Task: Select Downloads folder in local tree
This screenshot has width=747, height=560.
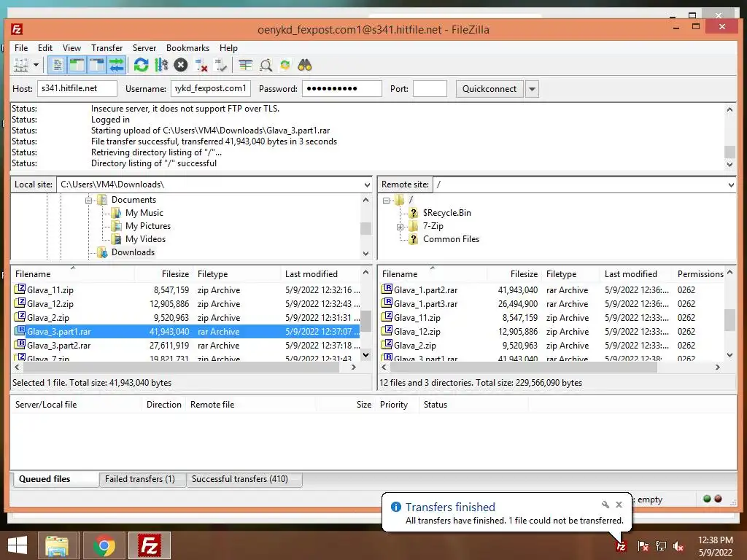Action: tap(133, 252)
